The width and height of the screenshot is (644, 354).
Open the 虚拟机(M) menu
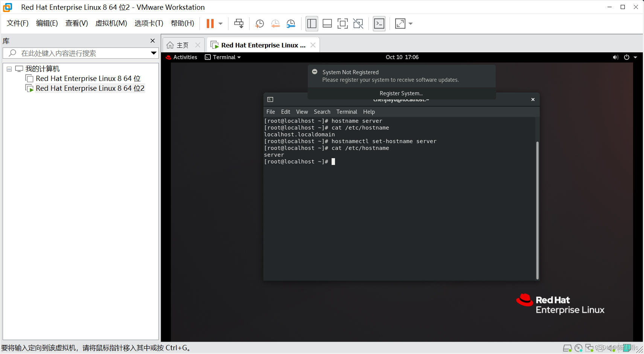[111, 23]
